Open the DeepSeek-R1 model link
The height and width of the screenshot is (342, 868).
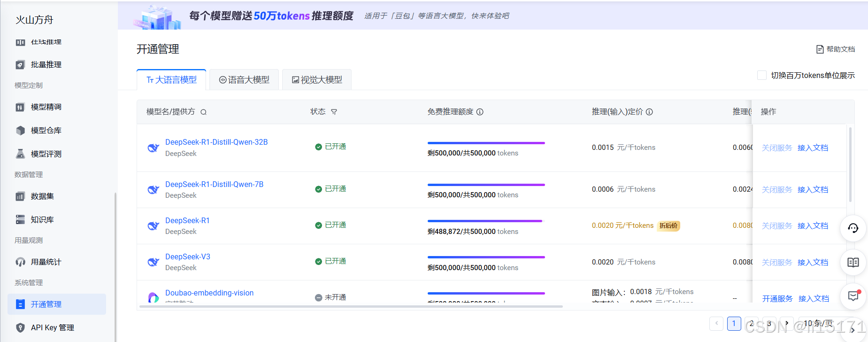(187, 221)
